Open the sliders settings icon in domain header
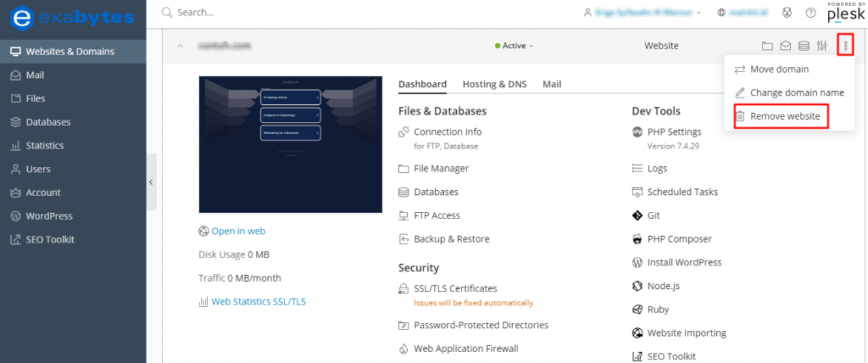Viewport: 868px width, 363px height. (822, 46)
